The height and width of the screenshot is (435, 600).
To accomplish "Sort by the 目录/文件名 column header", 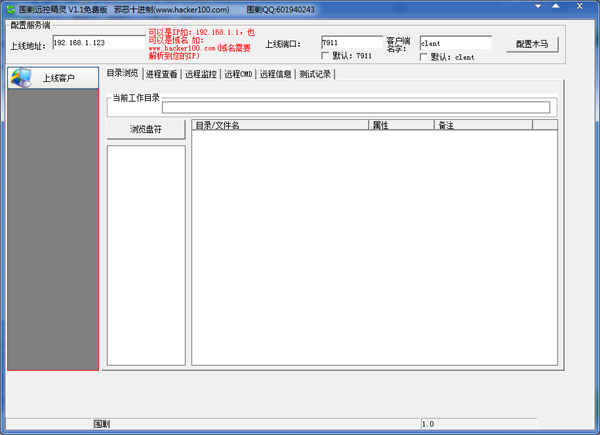I will click(280, 125).
